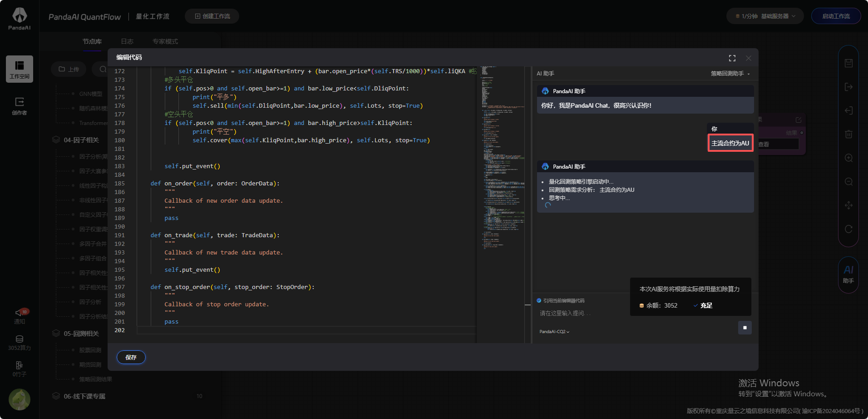Click the export arrow icon in canvas toolbar
Viewport: 868px width, 419px height.
click(x=848, y=110)
